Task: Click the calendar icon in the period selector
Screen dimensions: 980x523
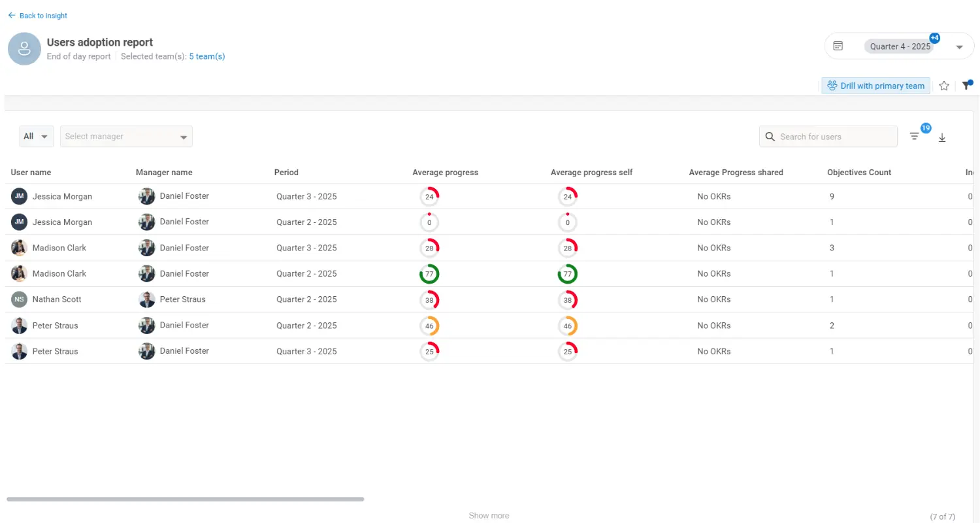Action: (x=839, y=46)
